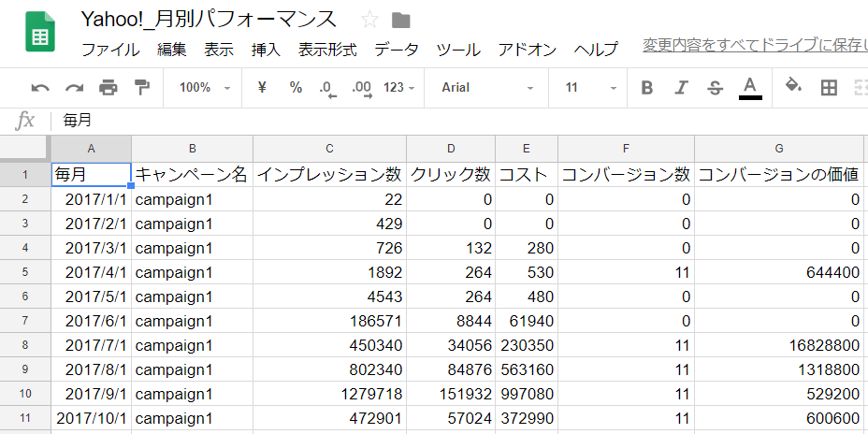Select column C header

[330, 149]
